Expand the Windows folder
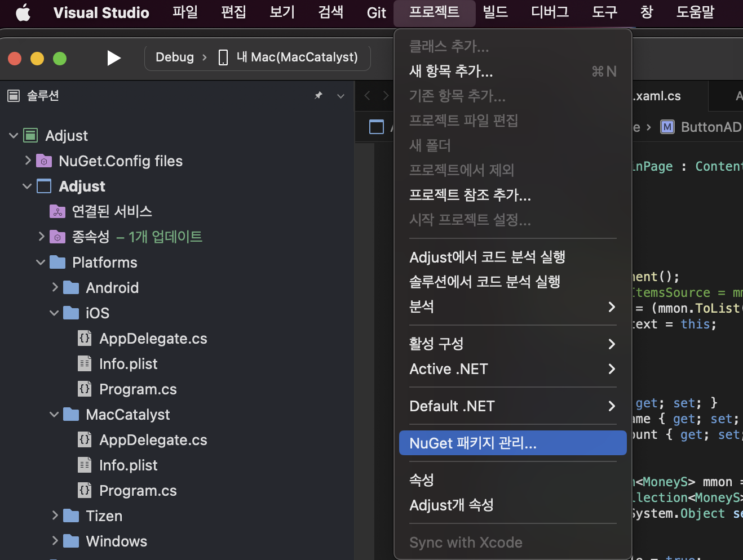The image size is (743, 560). 55,541
